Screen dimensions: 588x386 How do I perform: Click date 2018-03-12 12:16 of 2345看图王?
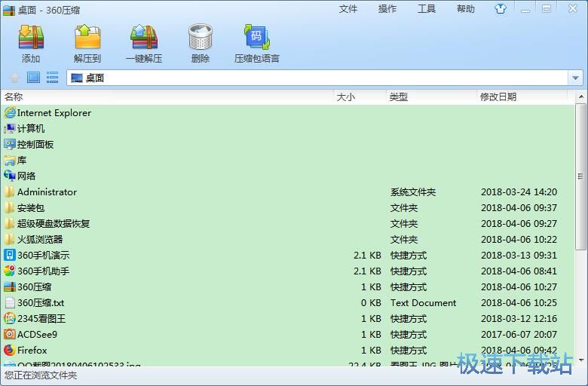(519, 318)
